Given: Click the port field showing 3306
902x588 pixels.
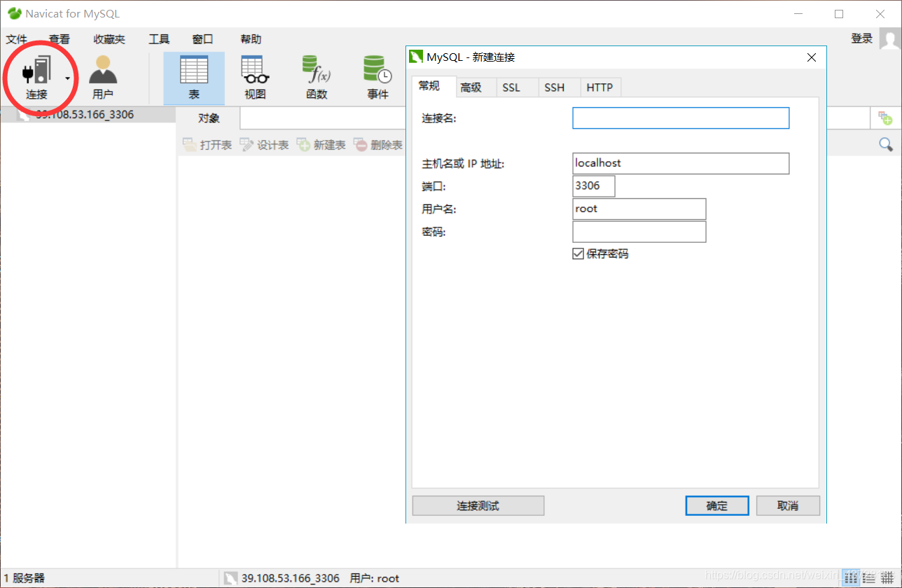Looking at the screenshot, I should [594, 186].
